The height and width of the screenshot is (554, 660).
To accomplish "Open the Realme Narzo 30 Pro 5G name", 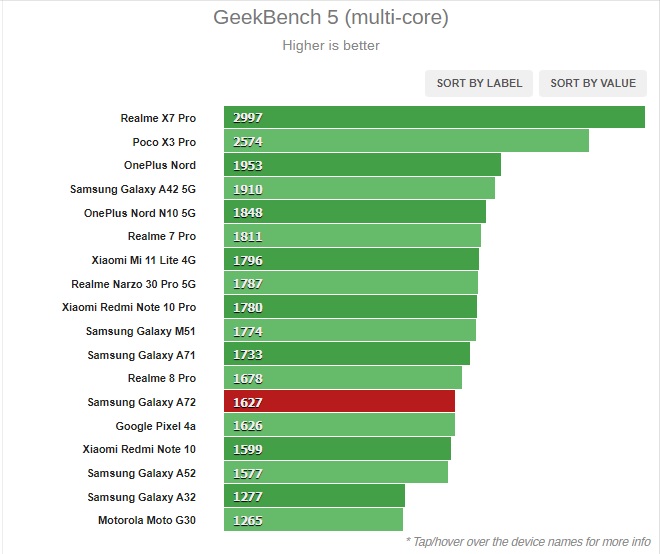I will click(x=133, y=284).
